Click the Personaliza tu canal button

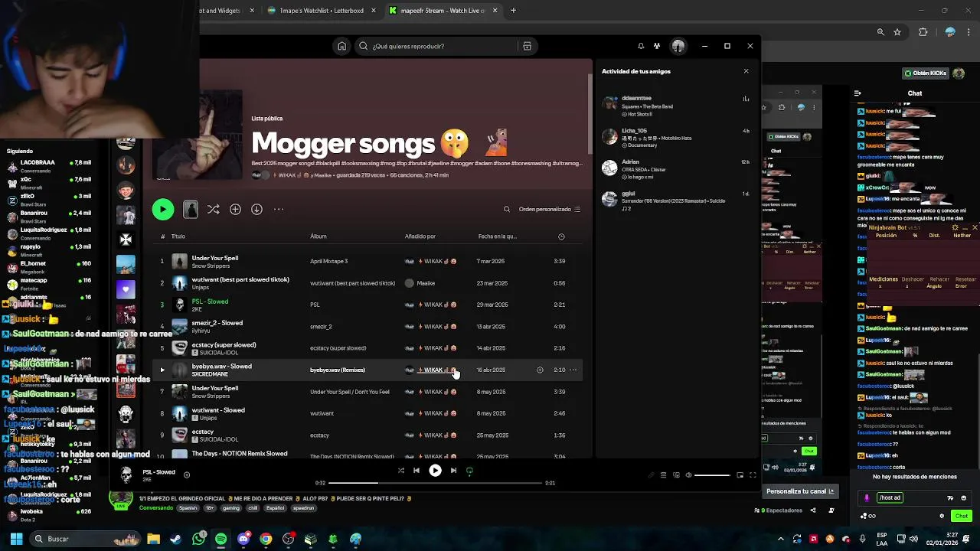(801, 491)
